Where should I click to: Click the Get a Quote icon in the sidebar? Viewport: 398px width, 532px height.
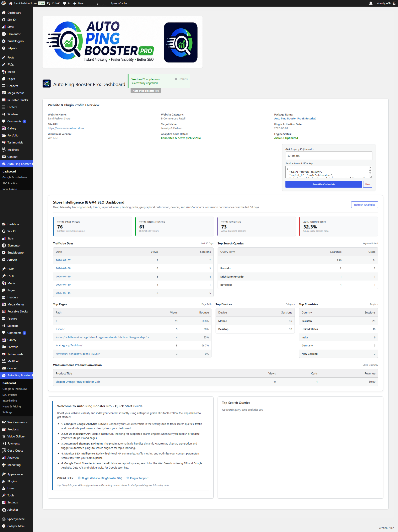(4, 451)
